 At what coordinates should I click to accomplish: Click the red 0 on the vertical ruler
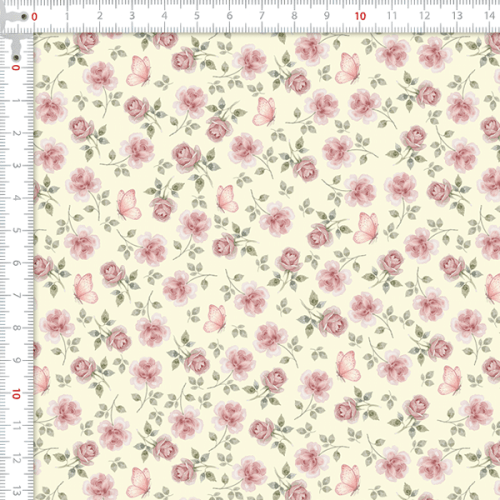[x=16, y=68]
